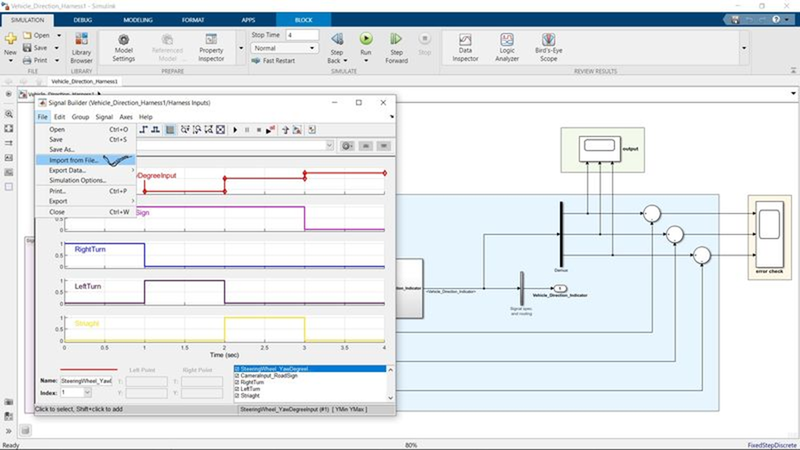Click the Print button in the ribbon
The width and height of the screenshot is (800, 450).
tap(36, 60)
